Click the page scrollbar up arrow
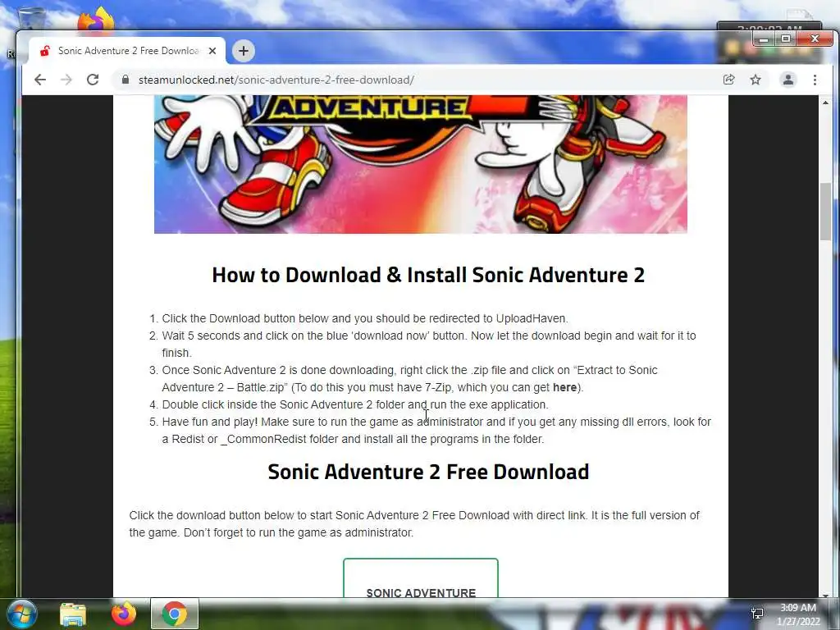 tap(825, 103)
